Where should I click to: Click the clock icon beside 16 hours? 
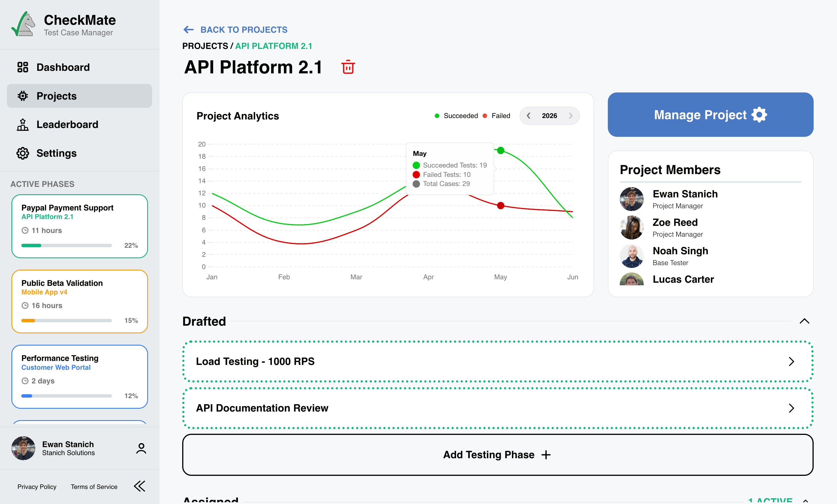click(x=25, y=306)
